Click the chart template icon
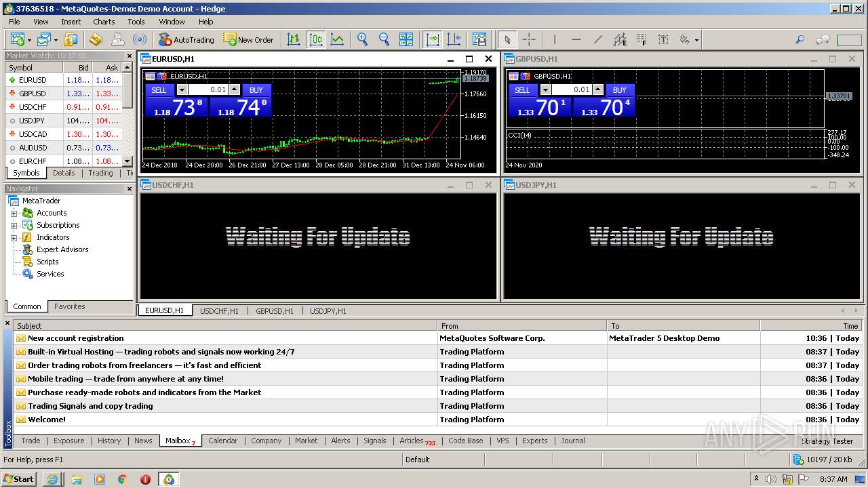This screenshot has height=488, width=868. (479, 39)
